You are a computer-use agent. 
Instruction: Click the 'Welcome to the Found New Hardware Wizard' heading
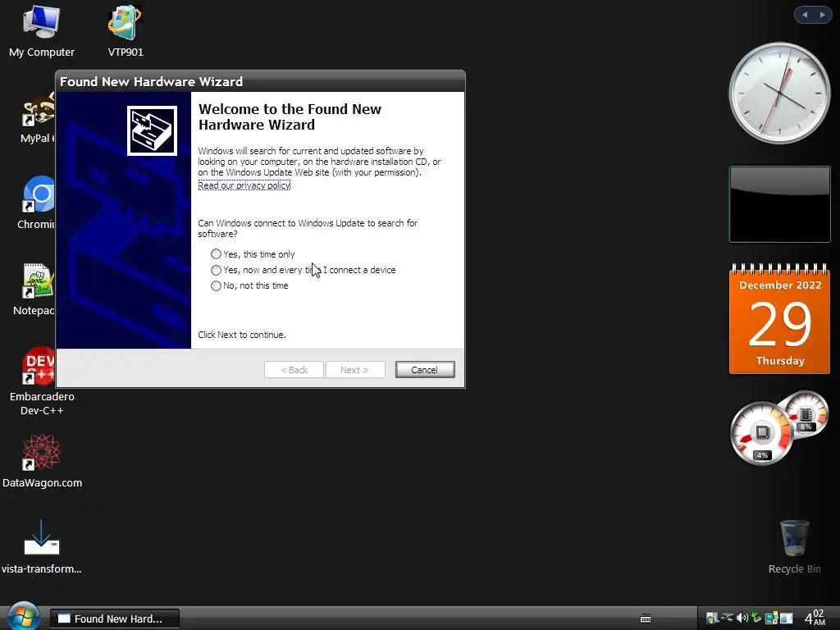pyautogui.click(x=290, y=116)
